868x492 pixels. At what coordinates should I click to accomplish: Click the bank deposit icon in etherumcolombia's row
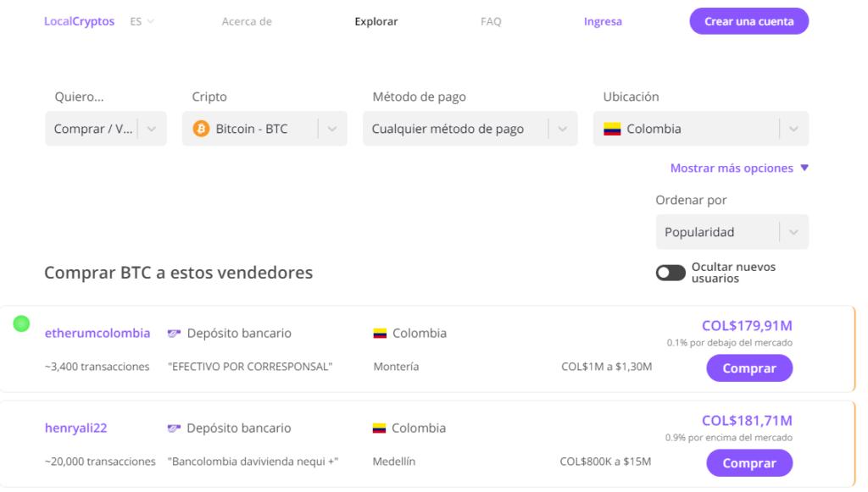tap(174, 334)
